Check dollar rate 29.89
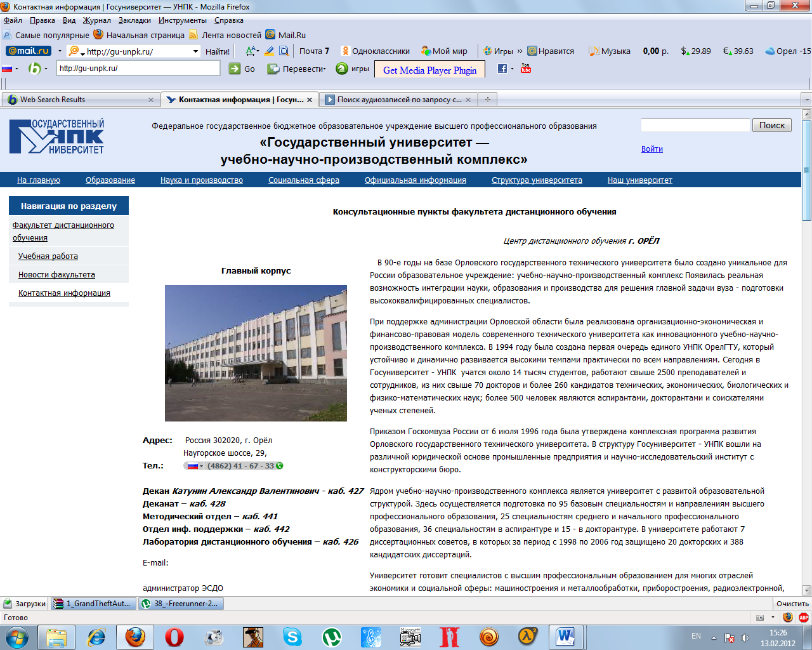 (695, 51)
